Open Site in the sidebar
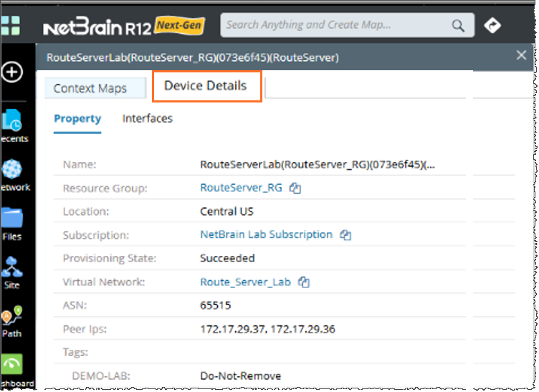 click(x=12, y=273)
